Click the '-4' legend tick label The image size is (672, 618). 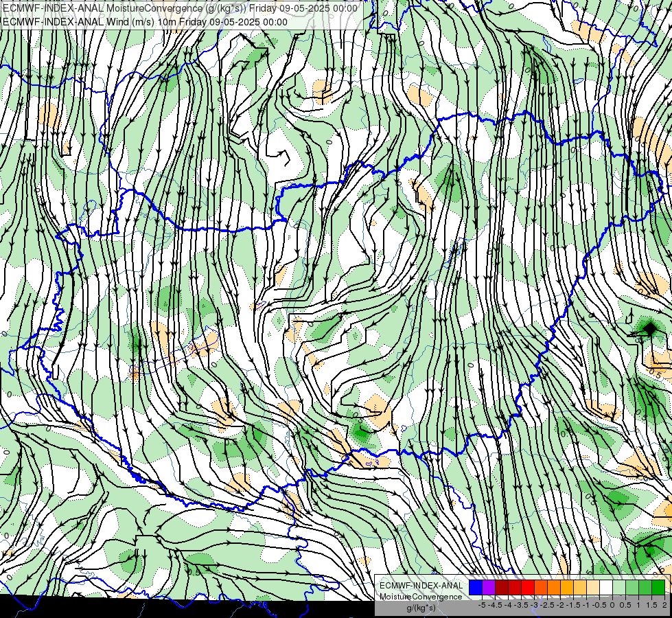508,605
